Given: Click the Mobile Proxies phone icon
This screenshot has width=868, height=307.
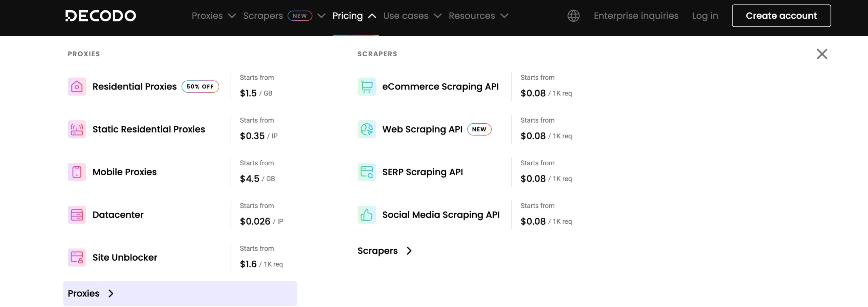Looking at the screenshot, I should point(77,172).
